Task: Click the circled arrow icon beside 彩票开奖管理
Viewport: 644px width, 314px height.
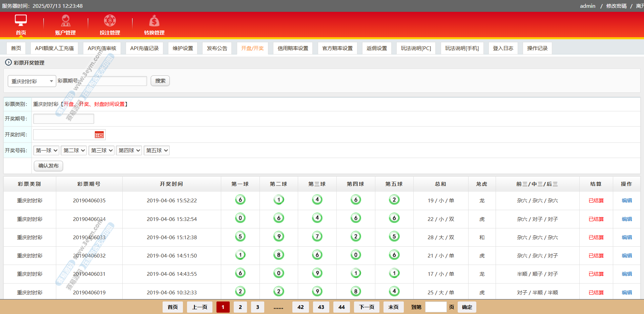Action: pos(8,62)
